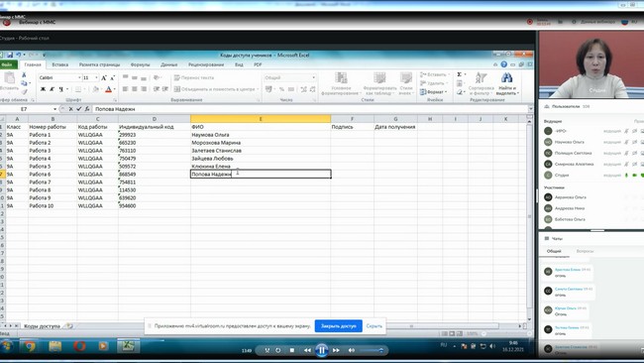Open the Name Box E7 dropdown arrow
Viewport: 644px width, 363px height.
55,109
